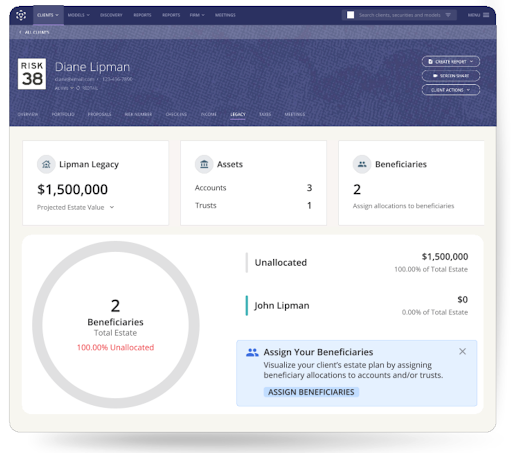
Task: Select the Accounts row in Assets card
Action: [x=253, y=188]
